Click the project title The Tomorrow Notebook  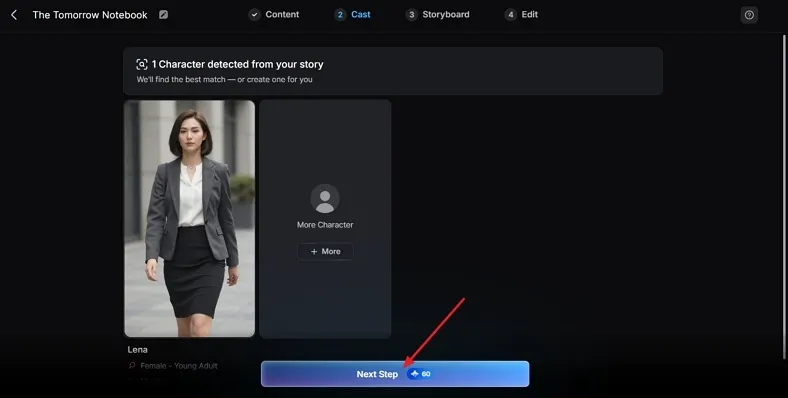[90, 15]
